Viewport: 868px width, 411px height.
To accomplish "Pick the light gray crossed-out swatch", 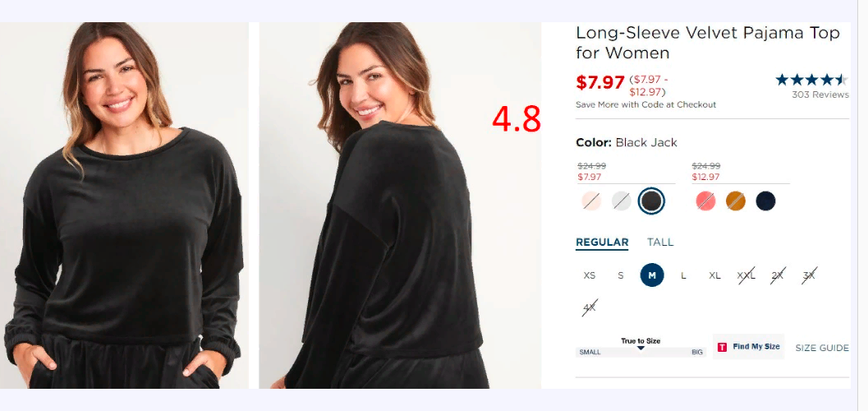I will [x=621, y=201].
